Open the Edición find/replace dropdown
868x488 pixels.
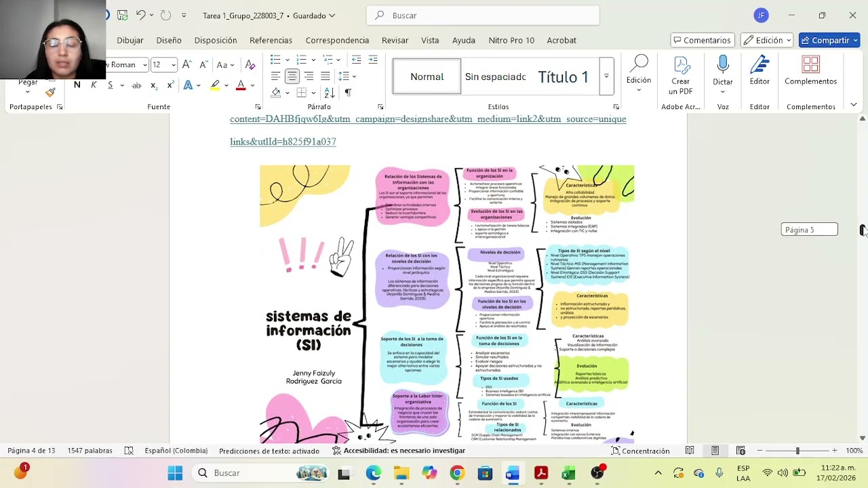638,75
